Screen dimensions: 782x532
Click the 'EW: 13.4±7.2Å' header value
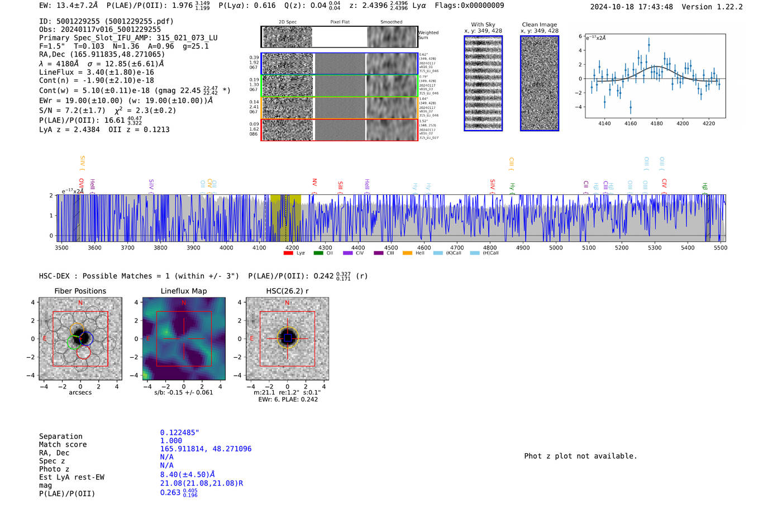69,6
